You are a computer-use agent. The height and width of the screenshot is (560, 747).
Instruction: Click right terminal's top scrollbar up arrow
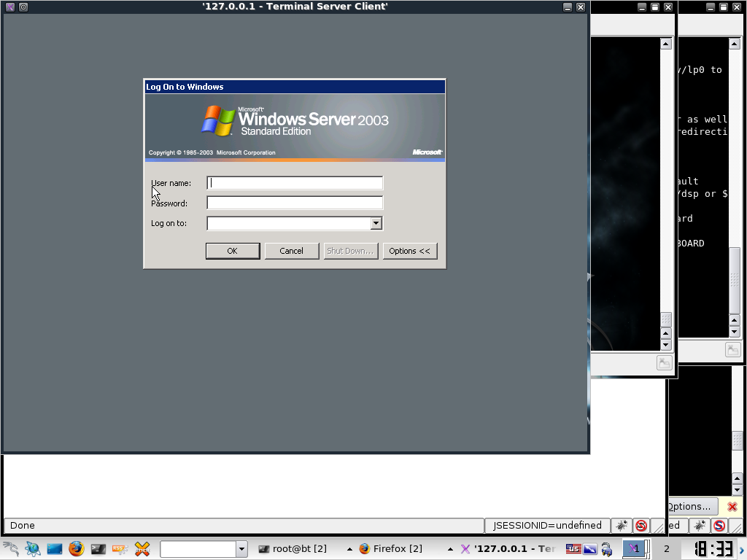(x=734, y=44)
